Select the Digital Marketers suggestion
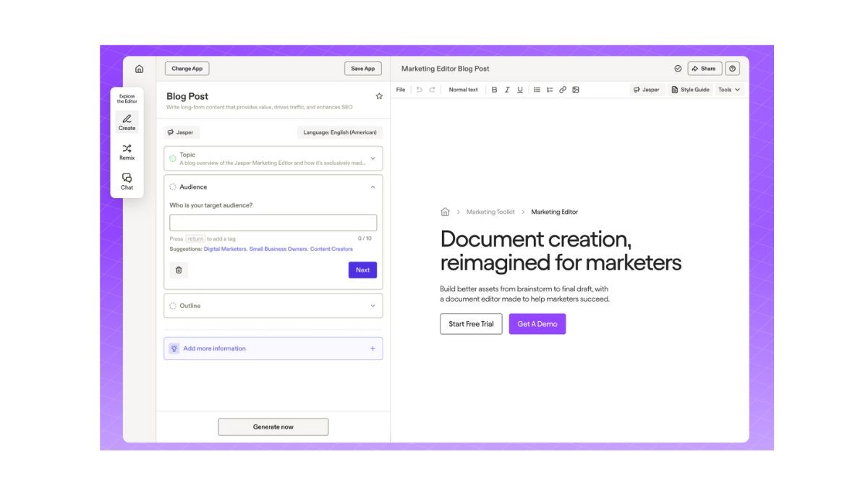Image resolution: width=868 pixels, height=488 pixels. point(225,249)
